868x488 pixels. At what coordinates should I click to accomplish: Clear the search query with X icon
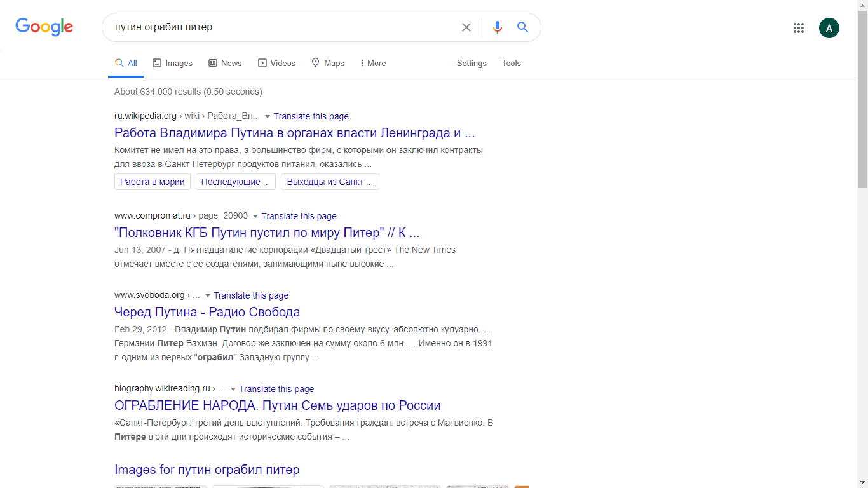pyautogui.click(x=466, y=27)
